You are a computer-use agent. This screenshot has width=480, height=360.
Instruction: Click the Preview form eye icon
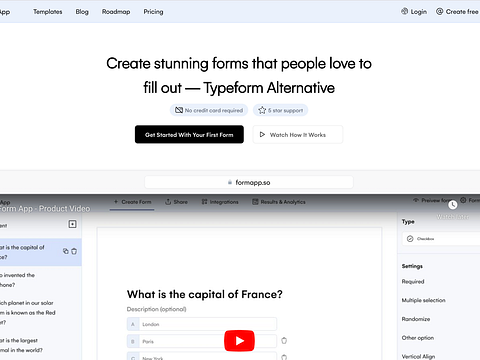coord(416,200)
